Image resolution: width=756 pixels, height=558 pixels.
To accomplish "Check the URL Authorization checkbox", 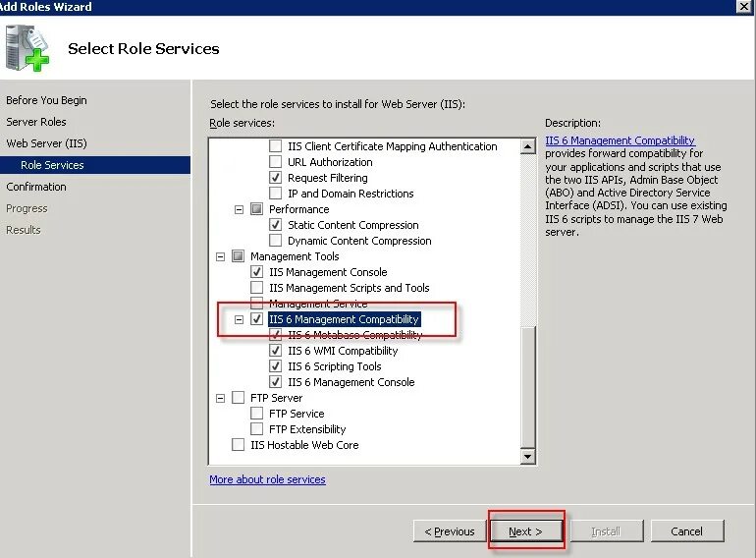I will point(275,161).
